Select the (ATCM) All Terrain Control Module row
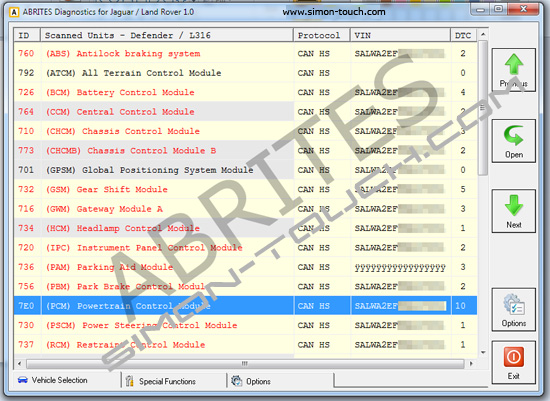The image size is (550, 401). 245,73
